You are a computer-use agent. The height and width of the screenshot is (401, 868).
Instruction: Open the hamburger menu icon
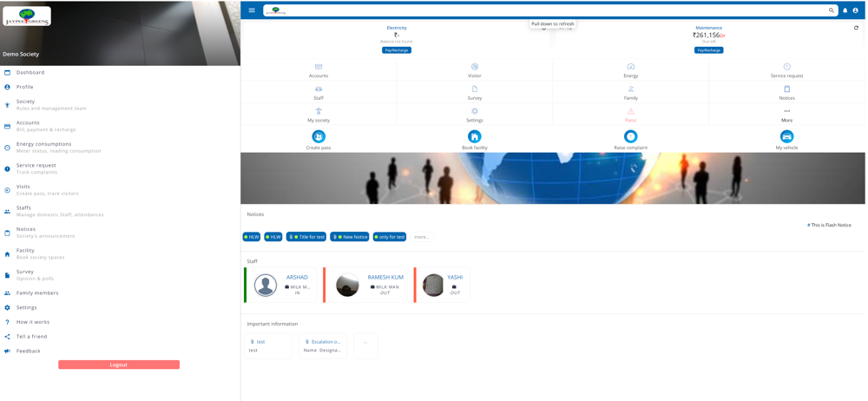pyautogui.click(x=252, y=10)
